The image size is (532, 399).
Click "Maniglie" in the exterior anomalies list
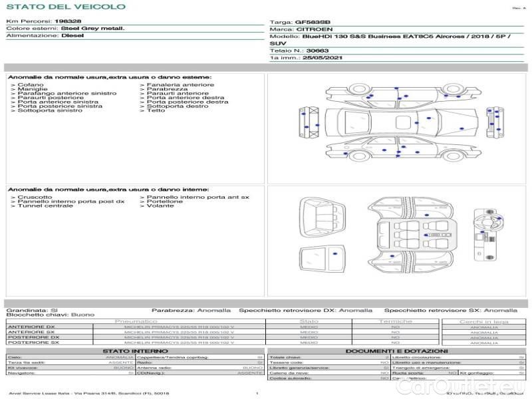click(x=33, y=89)
